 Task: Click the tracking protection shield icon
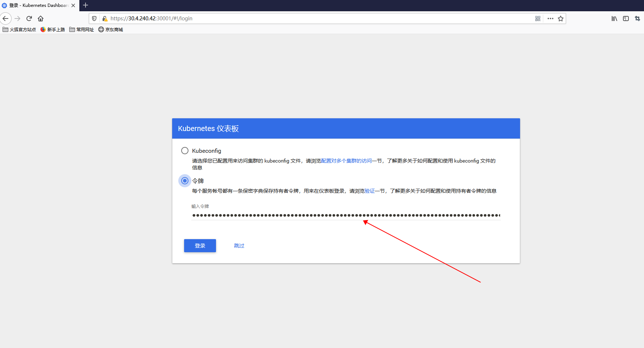coord(94,19)
